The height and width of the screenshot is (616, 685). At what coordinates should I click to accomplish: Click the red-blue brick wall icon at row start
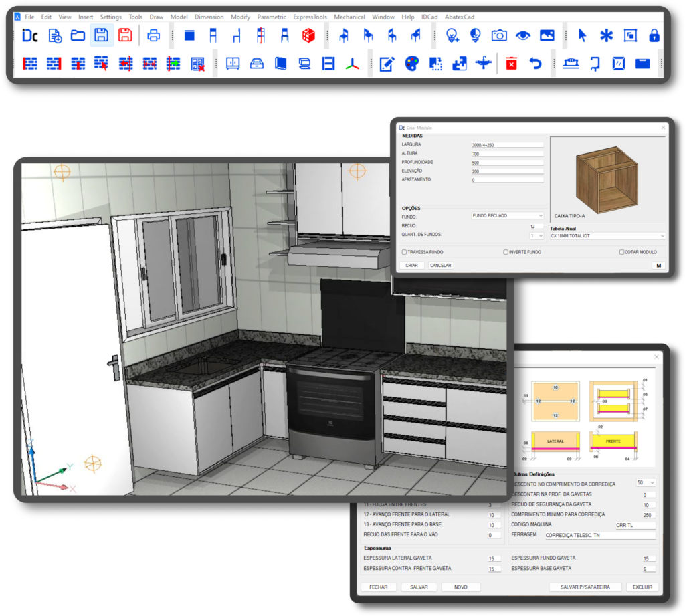tap(29, 64)
